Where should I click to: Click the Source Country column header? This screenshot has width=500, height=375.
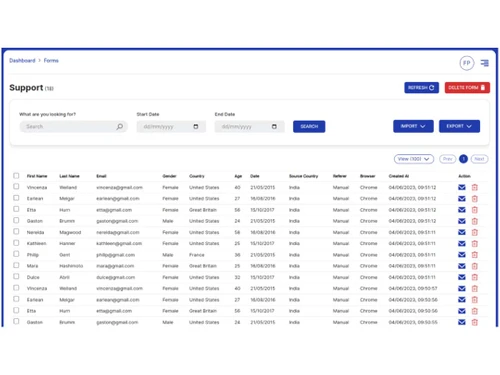click(303, 176)
